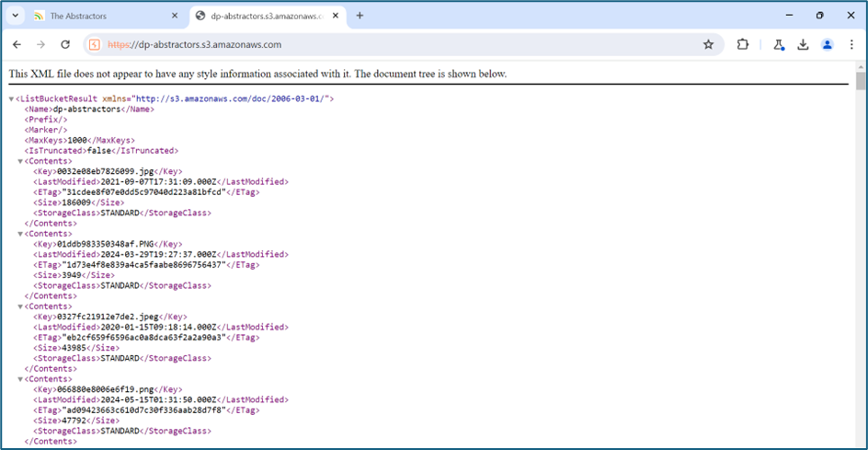Click the ETag 31cdee8f07e0dd5c97040d223a81bfcd

(x=144, y=192)
